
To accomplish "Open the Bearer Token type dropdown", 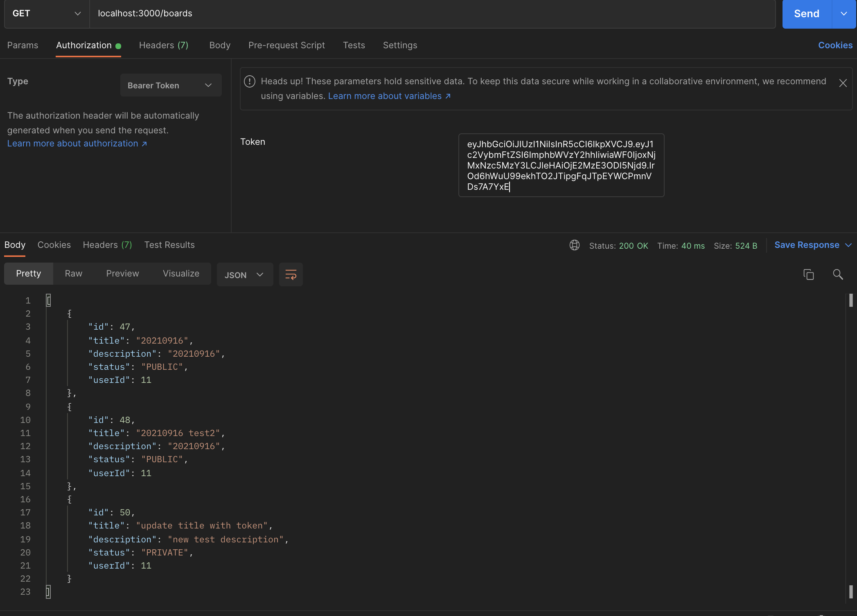I will point(171,85).
